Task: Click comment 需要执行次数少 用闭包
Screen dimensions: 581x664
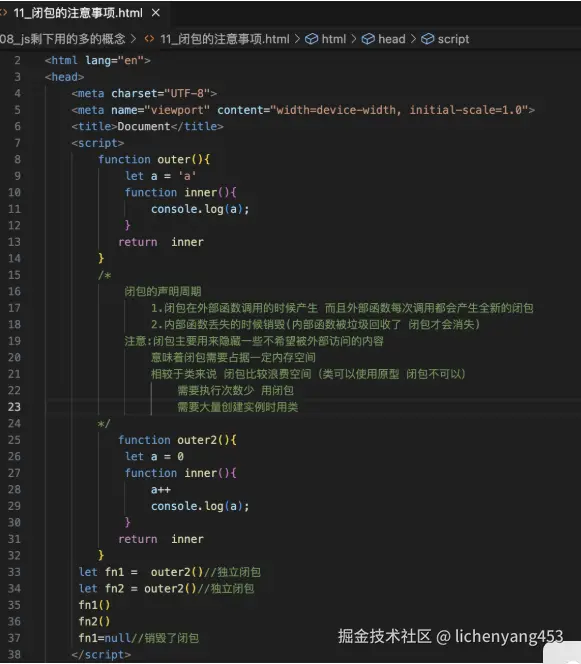Action: [235, 391]
